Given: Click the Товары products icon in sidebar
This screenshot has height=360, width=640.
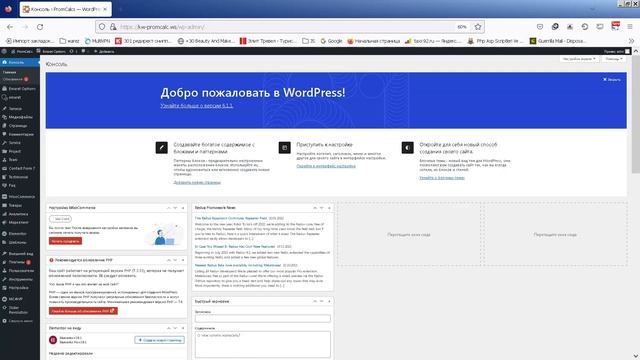Looking at the screenshot, I should (x=4, y=205).
